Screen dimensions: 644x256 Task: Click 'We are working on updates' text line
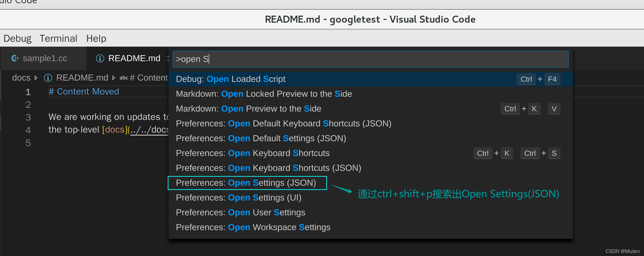(108, 117)
